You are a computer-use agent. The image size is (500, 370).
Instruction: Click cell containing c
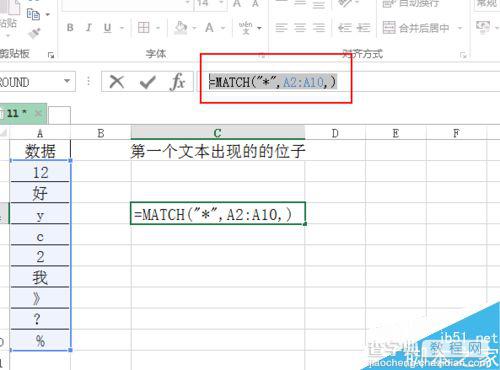[x=40, y=235]
